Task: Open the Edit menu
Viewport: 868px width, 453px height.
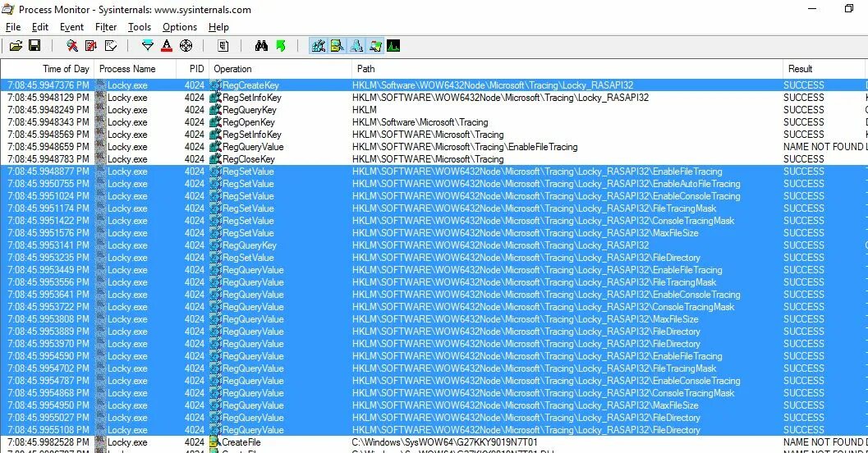Action: coord(40,27)
